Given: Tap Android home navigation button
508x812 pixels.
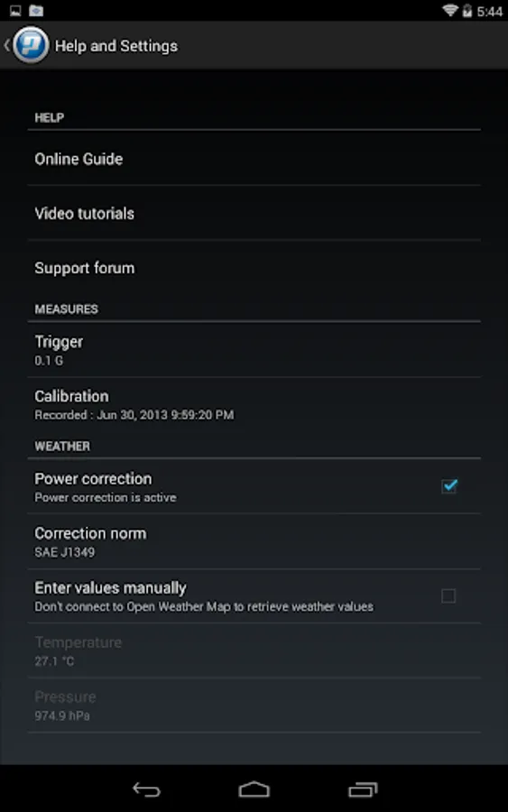Looking at the screenshot, I should [254, 789].
